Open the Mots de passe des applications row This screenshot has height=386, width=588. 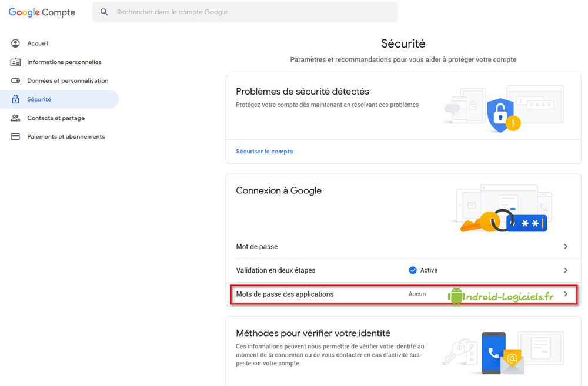pyautogui.click(x=285, y=294)
